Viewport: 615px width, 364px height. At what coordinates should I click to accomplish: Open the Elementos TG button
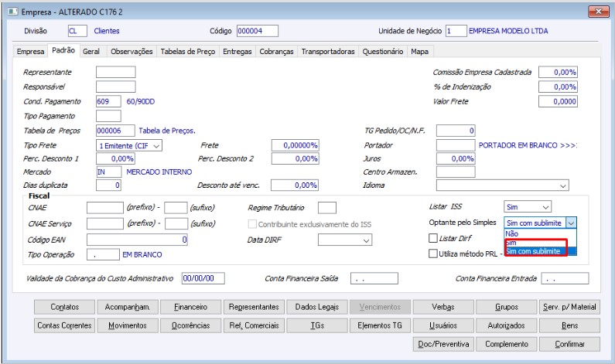[380, 325]
